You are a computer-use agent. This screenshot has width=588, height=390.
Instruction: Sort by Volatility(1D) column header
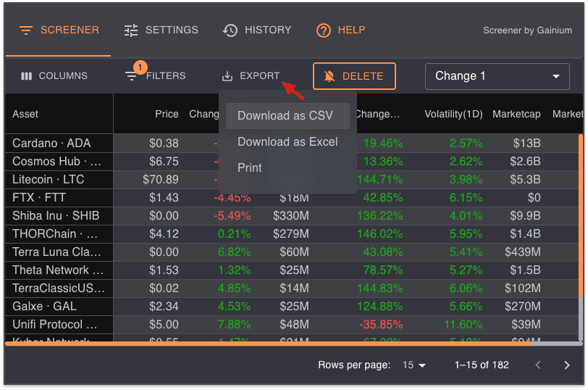[453, 114]
